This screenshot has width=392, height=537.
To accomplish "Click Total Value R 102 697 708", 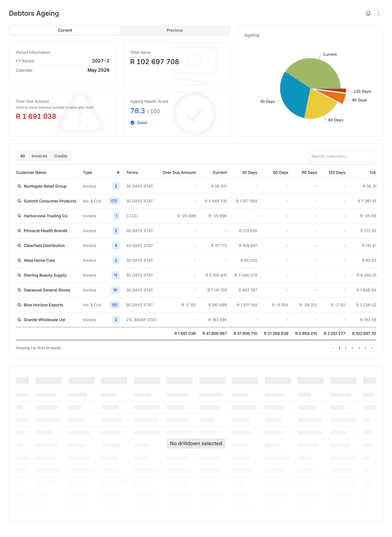I will pos(154,62).
